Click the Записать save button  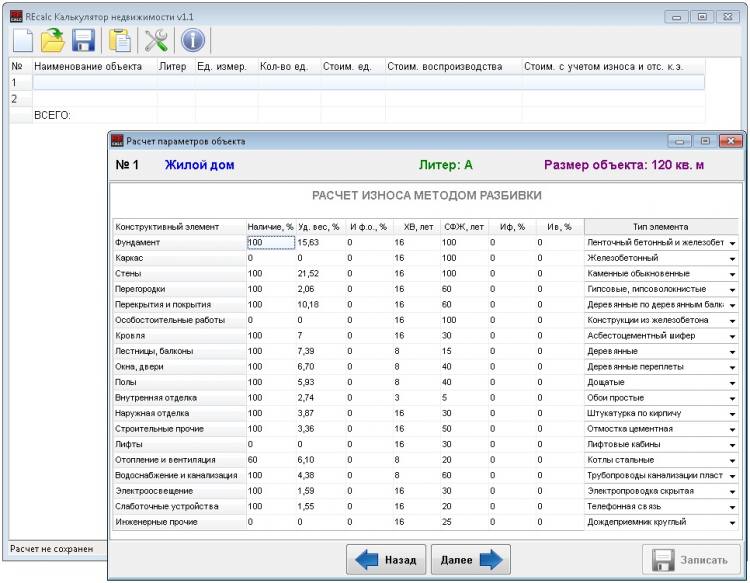pos(691,560)
